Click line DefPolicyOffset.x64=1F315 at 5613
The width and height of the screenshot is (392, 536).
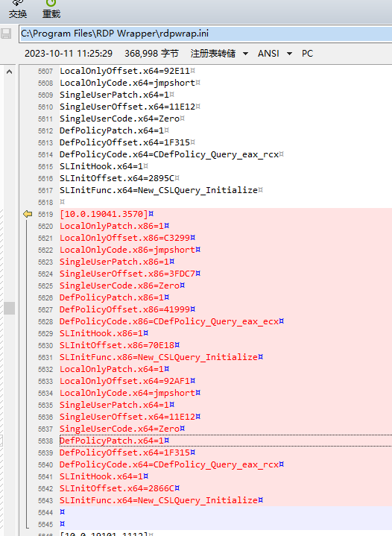click(x=124, y=142)
